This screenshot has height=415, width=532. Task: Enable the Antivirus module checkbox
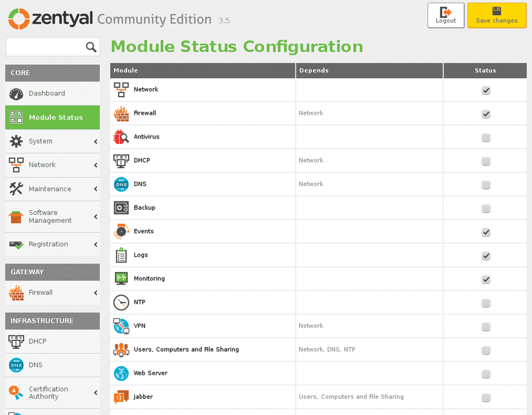[x=486, y=137]
